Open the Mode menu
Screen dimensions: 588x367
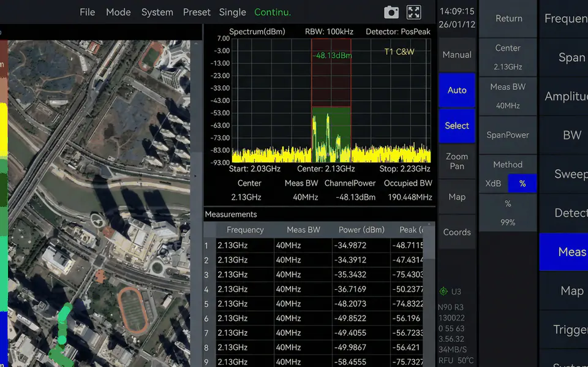point(118,12)
